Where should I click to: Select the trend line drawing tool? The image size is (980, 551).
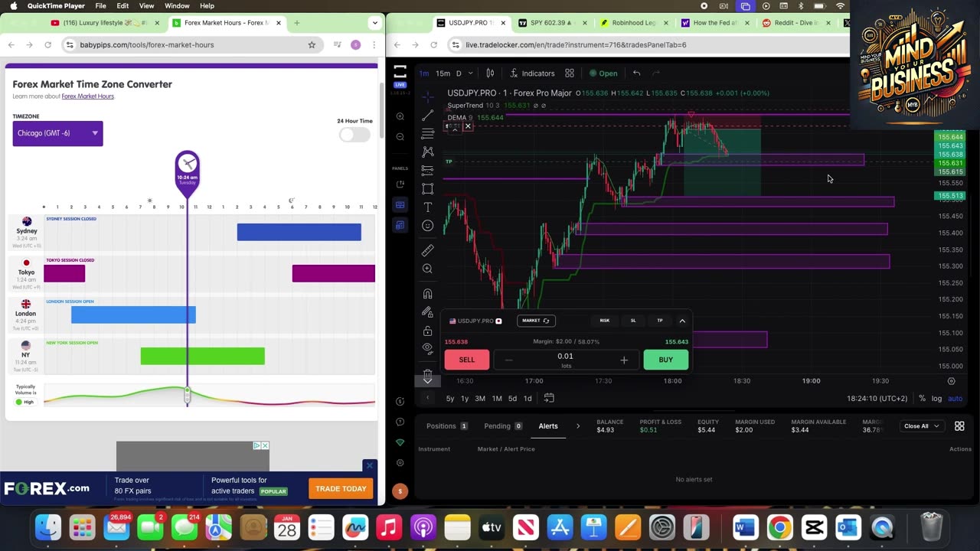428,115
